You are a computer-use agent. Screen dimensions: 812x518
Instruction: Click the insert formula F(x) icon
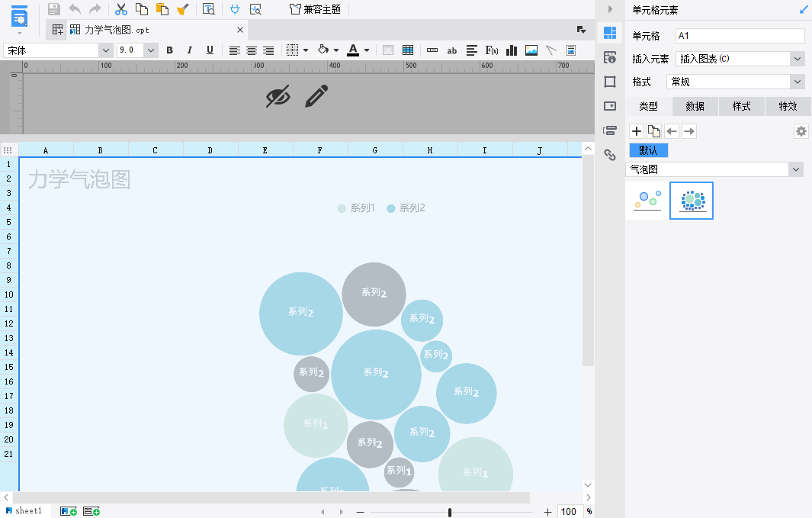(492, 50)
